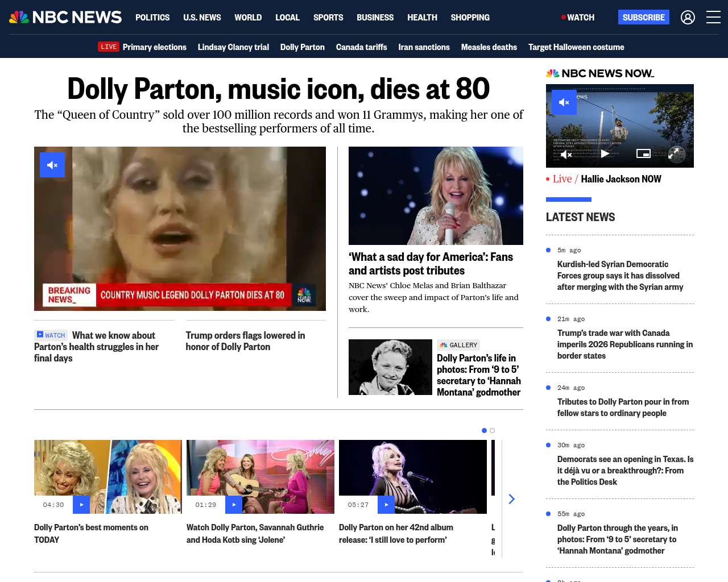This screenshot has width=728, height=582.
Task: Go to the Shopping section
Action: pos(470,18)
